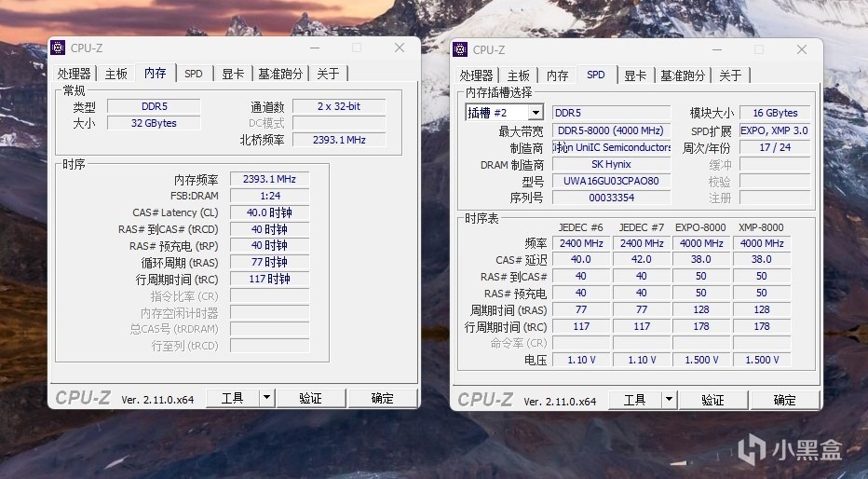Click the 验证 button in left CPU-Z window
The width and height of the screenshot is (868, 479).
pos(310,398)
